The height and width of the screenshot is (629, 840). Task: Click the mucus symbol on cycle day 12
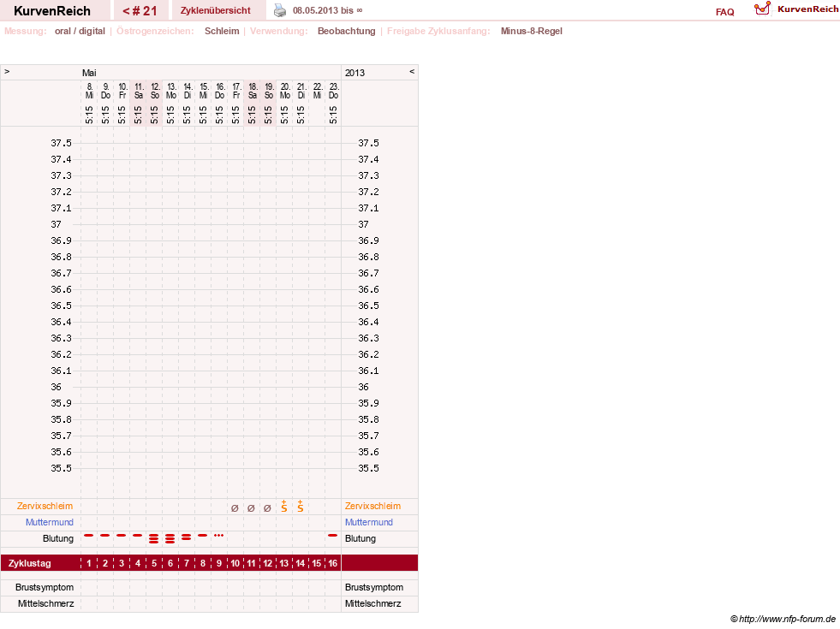pos(267,508)
